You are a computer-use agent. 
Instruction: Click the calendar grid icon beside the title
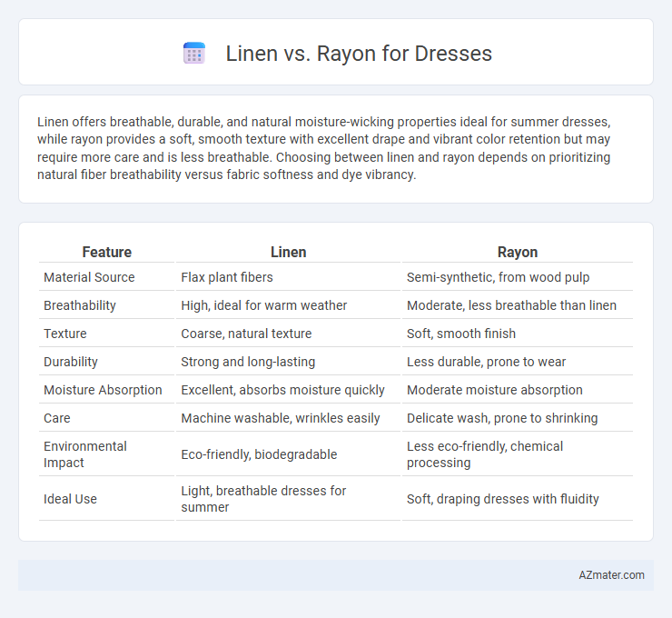tap(194, 54)
